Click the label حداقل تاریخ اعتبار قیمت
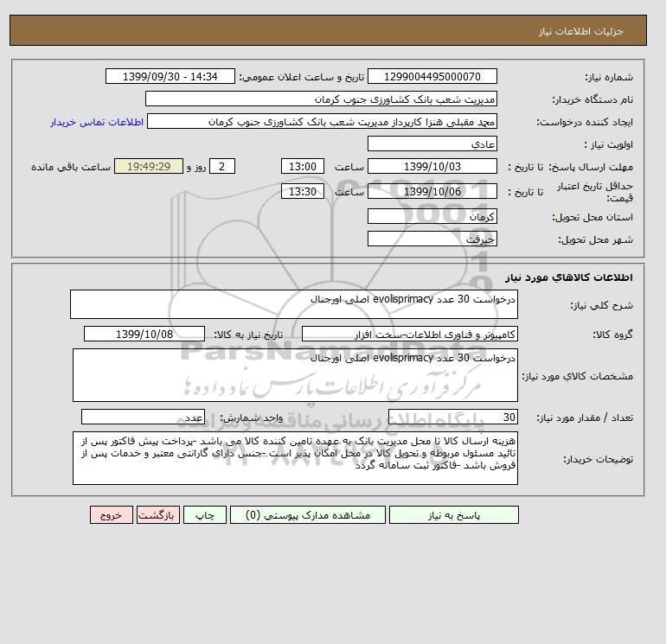The width and height of the screenshot is (666, 644). [595, 192]
